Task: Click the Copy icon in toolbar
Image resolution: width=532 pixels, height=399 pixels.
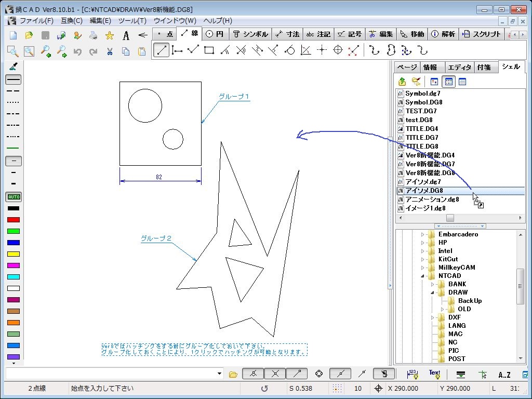Action: point(126,51)
